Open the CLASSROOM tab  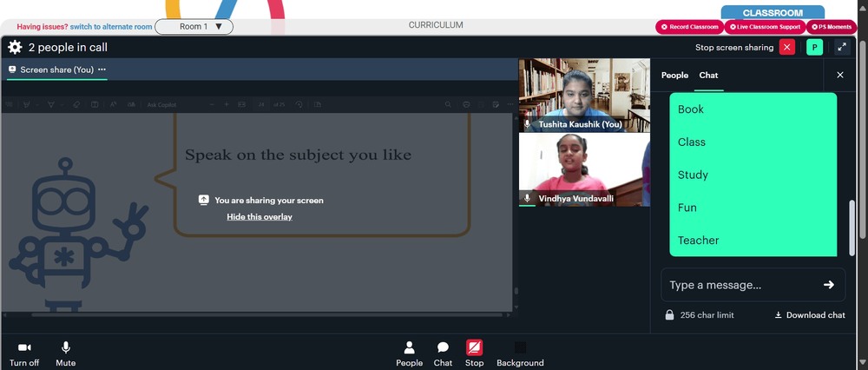pyautogui.click(x=773, y=13)
